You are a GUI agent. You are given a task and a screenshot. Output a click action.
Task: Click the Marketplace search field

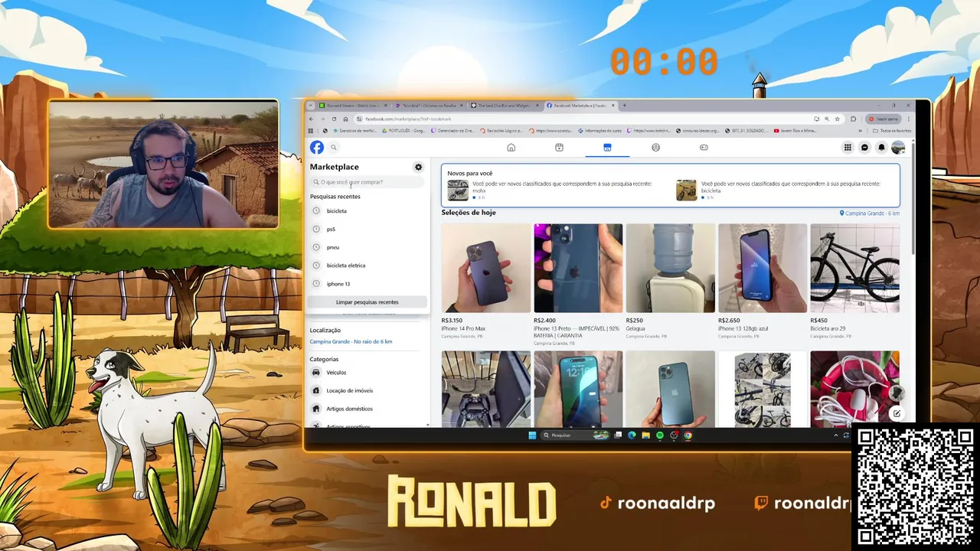tap(367, 182)
